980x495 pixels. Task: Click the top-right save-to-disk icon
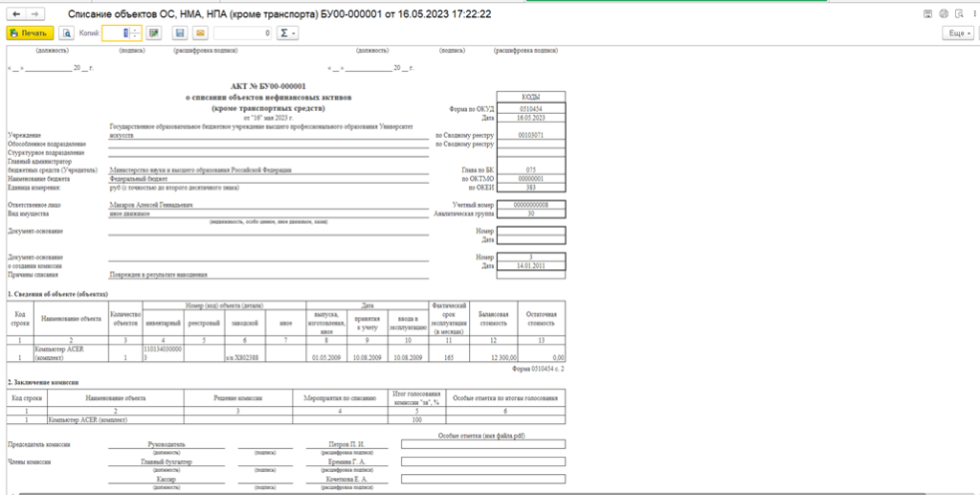(927, 13)
